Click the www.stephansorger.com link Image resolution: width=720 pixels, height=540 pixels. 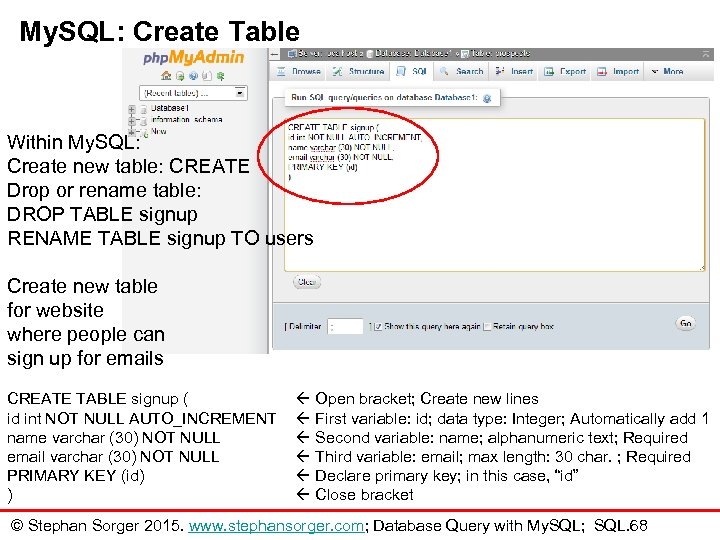coord(276,526)
